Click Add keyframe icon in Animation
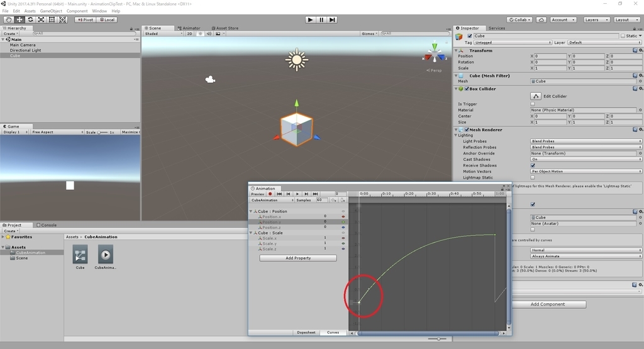644x349 pixels. click(x=333, y=200)
